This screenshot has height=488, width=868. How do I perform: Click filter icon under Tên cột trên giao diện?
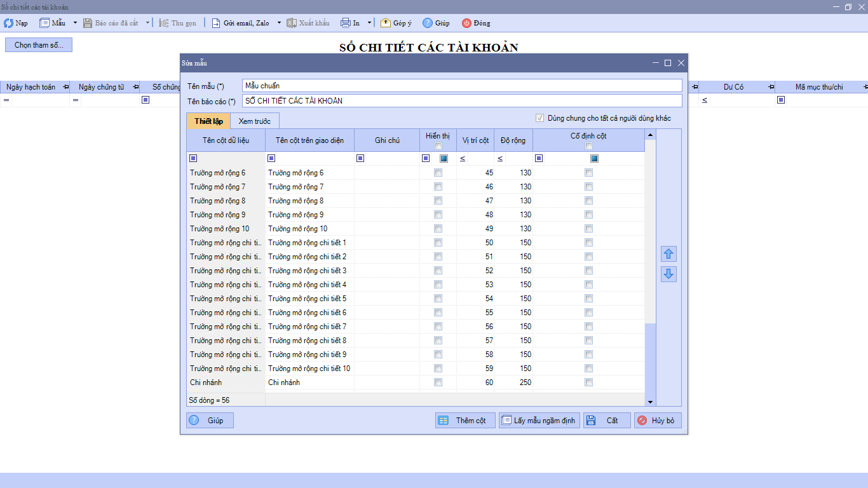coord(271,158)
